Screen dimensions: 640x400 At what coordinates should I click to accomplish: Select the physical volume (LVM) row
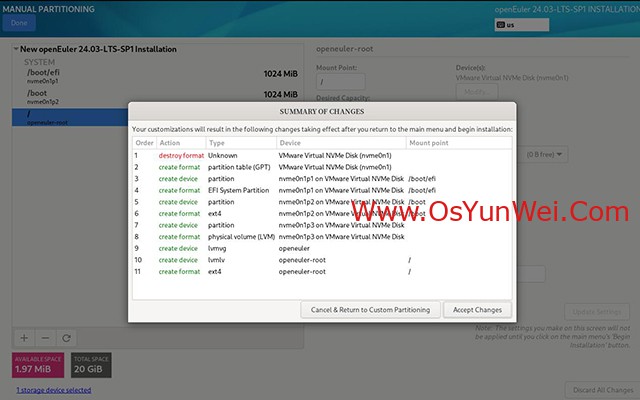pos(322,237)
